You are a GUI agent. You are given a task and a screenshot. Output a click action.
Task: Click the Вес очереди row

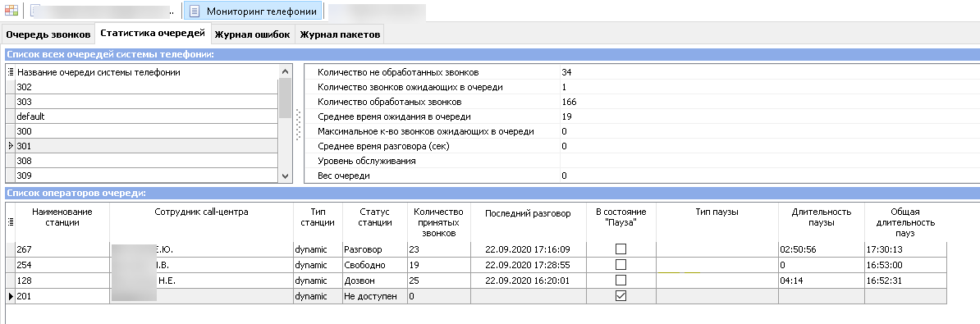coord(643,176)
